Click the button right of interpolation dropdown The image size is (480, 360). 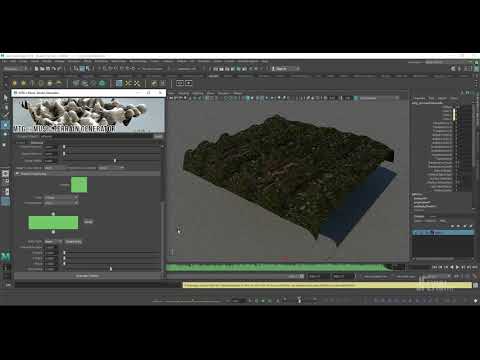73,242
